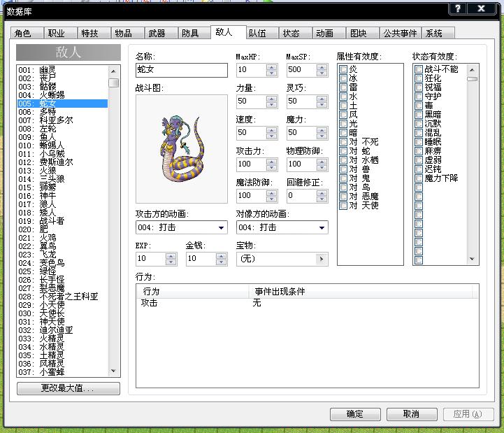Click the MaxSP spinner down arrow
Screen dimensions: 504x433
click(322, 73)
